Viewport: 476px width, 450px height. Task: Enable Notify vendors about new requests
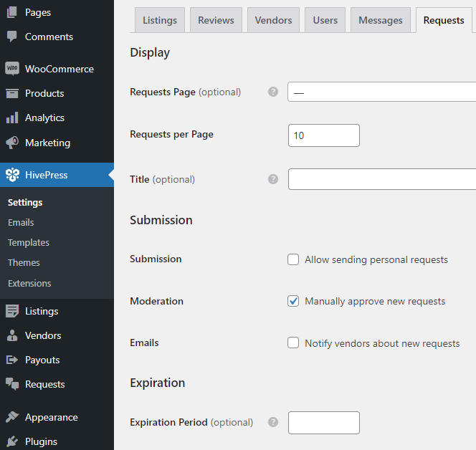(x=293, y=343)
